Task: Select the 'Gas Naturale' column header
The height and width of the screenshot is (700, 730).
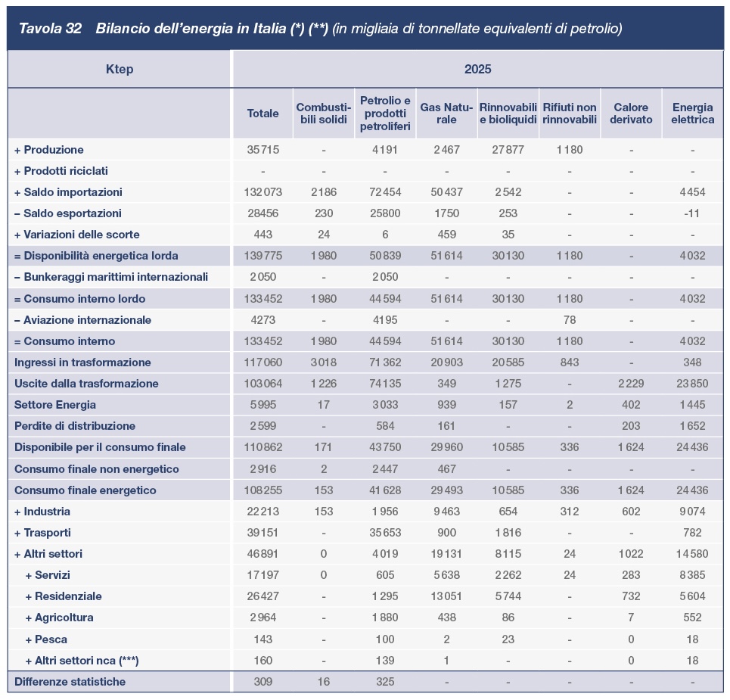Action: (446, 114)
